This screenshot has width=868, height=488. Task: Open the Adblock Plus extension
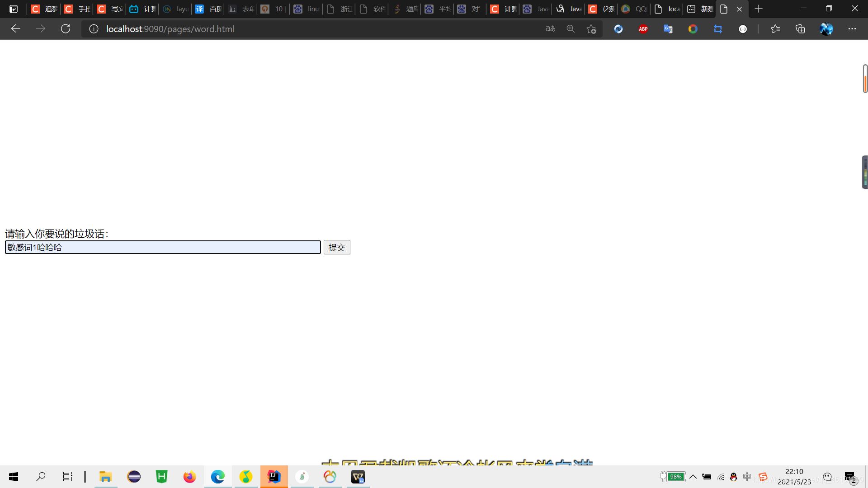point(643,29)
